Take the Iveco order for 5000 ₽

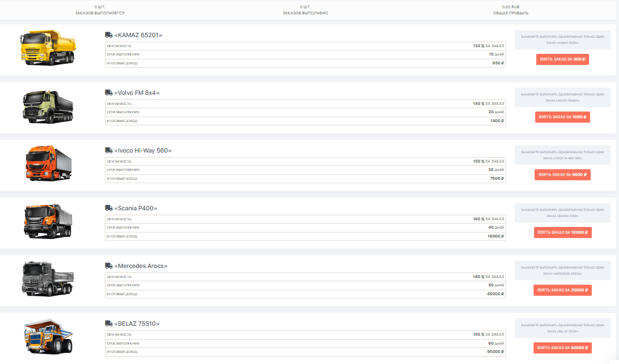(x=562, y=175)
